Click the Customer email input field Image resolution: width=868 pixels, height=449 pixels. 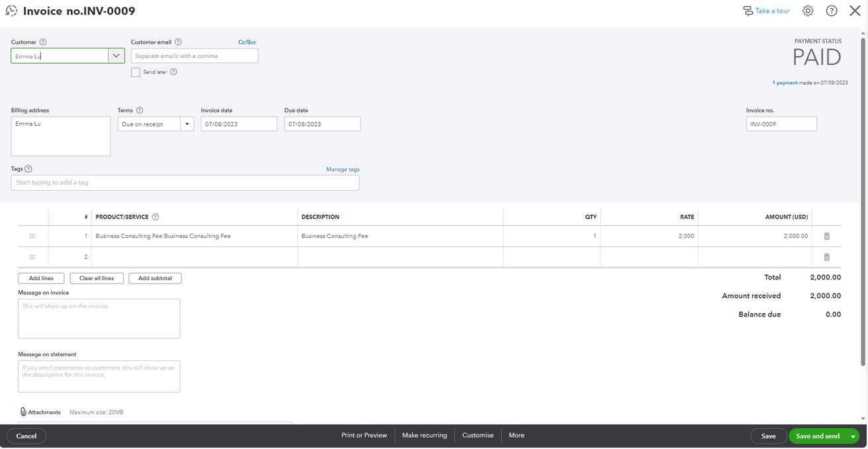(195, 56)
